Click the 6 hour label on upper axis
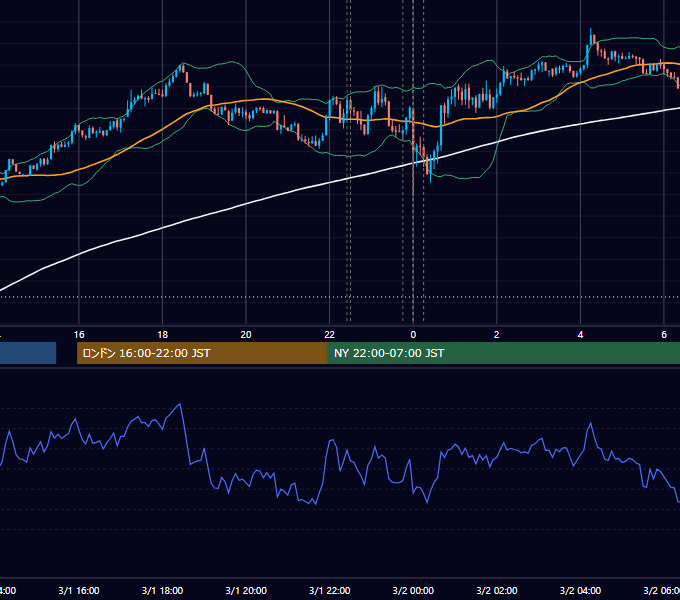Image resolution: width=680 pixels, height=600 pixels. point(664,335)
